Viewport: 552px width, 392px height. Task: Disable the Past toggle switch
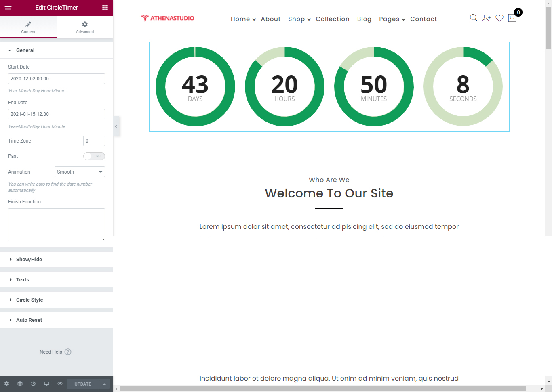[x=94, y=156]
